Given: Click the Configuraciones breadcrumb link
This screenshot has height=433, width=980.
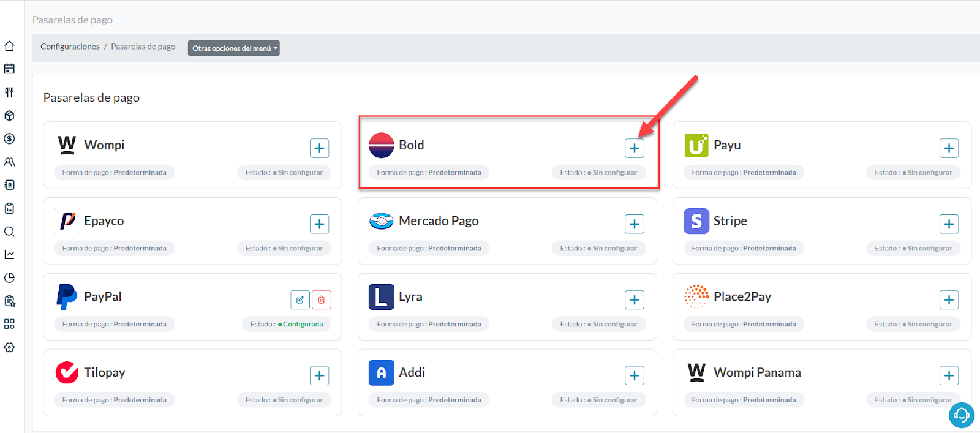Looking at the screenshot, I should click(x=70, y=47).
